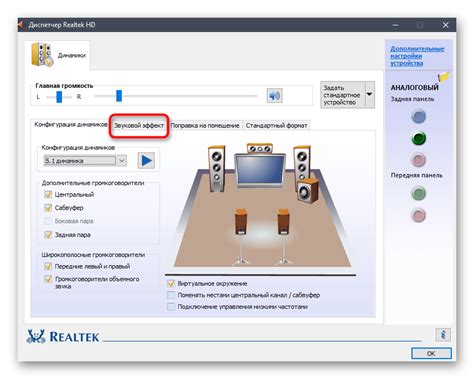Switch to the Звуковой эффект tab
474x379 pixels.
[x=139, y=126]
